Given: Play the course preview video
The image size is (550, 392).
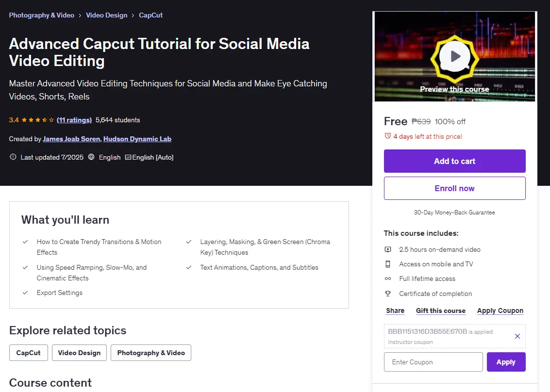Looking at the screenshot, I should tap(454, 56).
